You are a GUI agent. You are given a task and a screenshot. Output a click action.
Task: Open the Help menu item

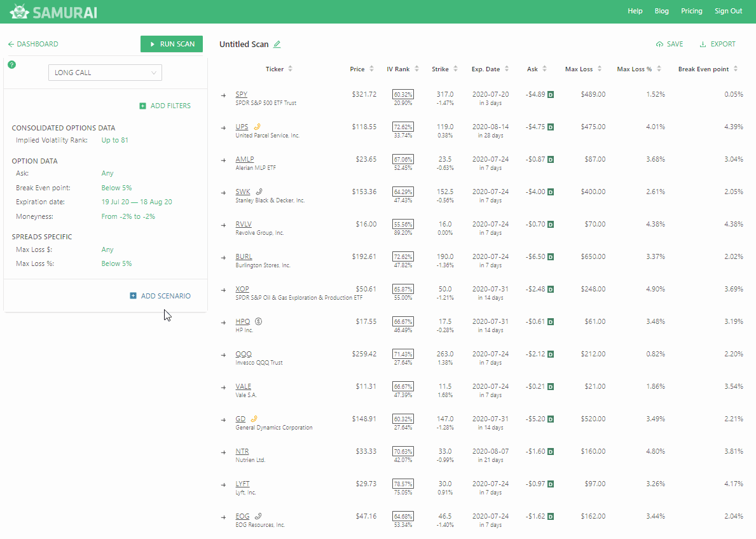pos(635,11)
